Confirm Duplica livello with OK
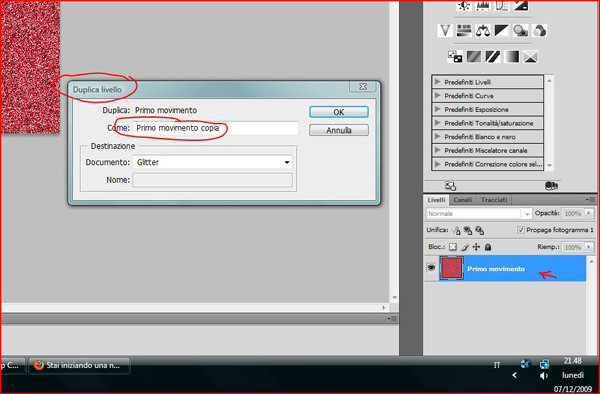600x394 pixels. pyautogui.click(x=339, y=112)
